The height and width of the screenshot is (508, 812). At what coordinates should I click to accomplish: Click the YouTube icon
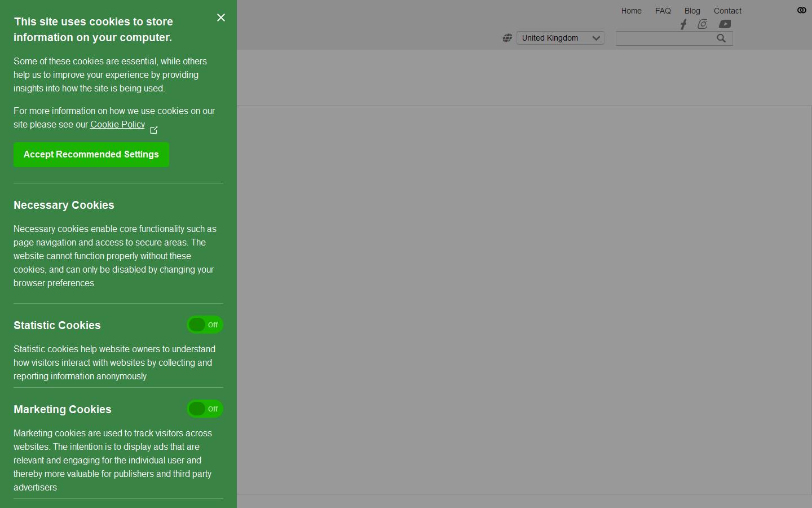(x=725, y=24)
